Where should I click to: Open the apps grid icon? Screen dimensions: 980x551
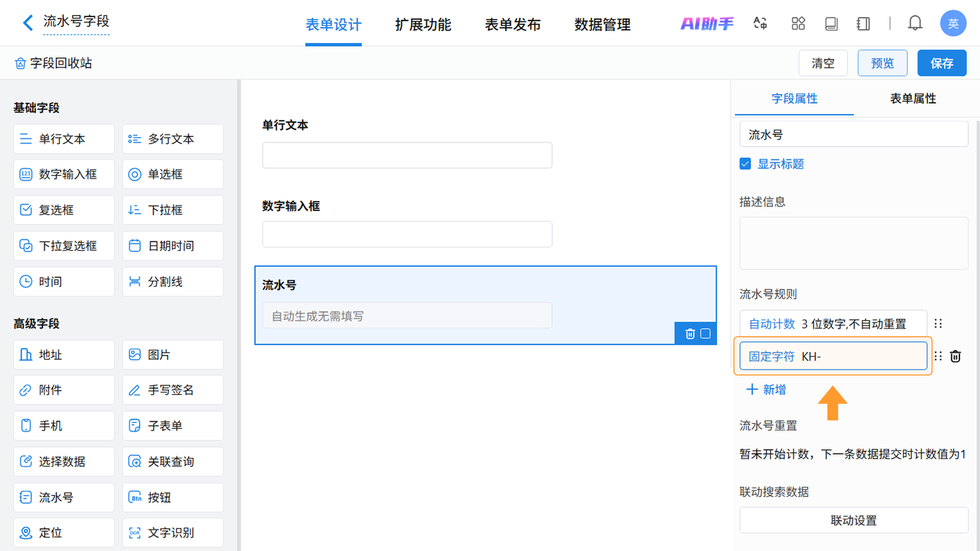pos(798,23)
